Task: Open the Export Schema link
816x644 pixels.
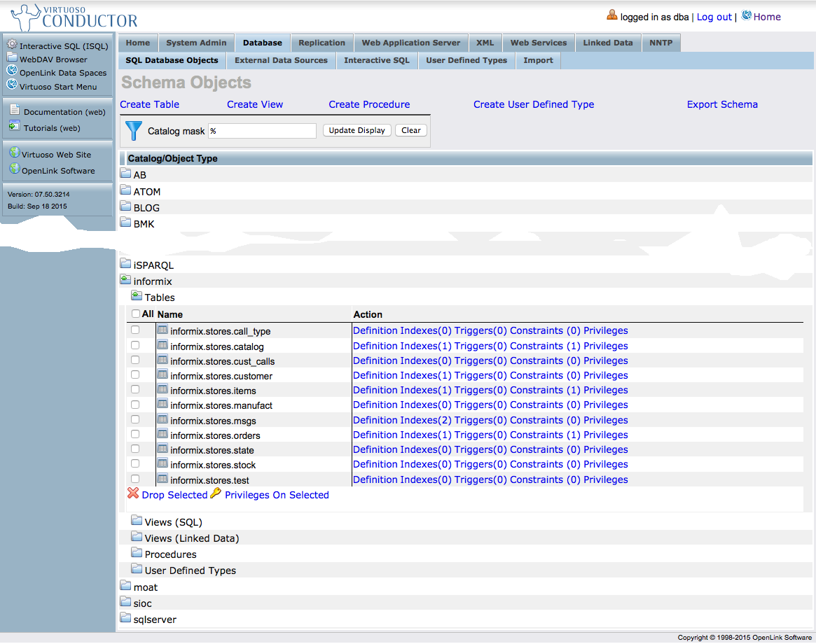Action: tap(722, 104)
